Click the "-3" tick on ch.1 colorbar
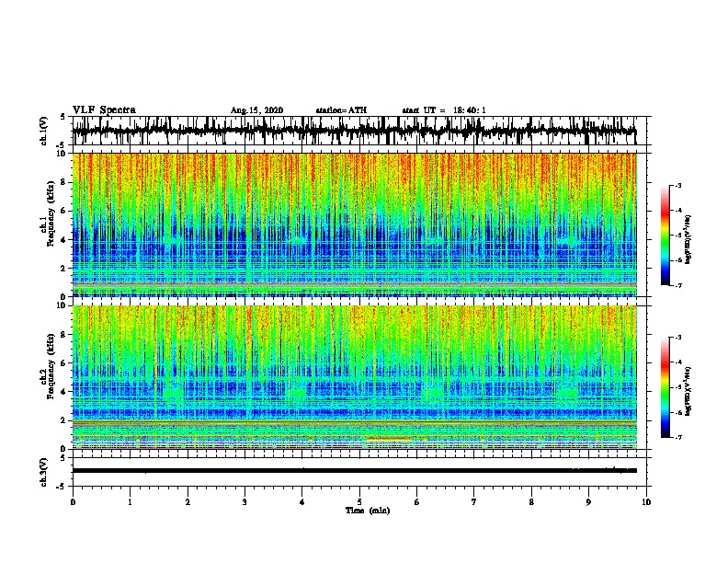 (x=678, y=185)
